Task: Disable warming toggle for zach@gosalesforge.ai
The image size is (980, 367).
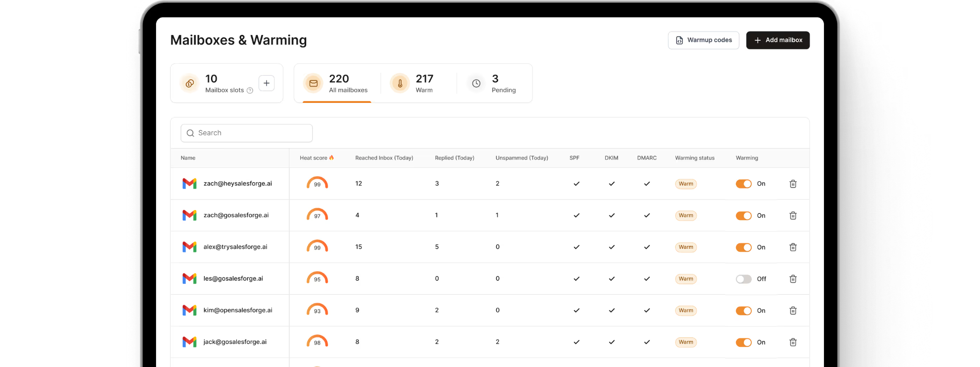Action: (744, 215)
